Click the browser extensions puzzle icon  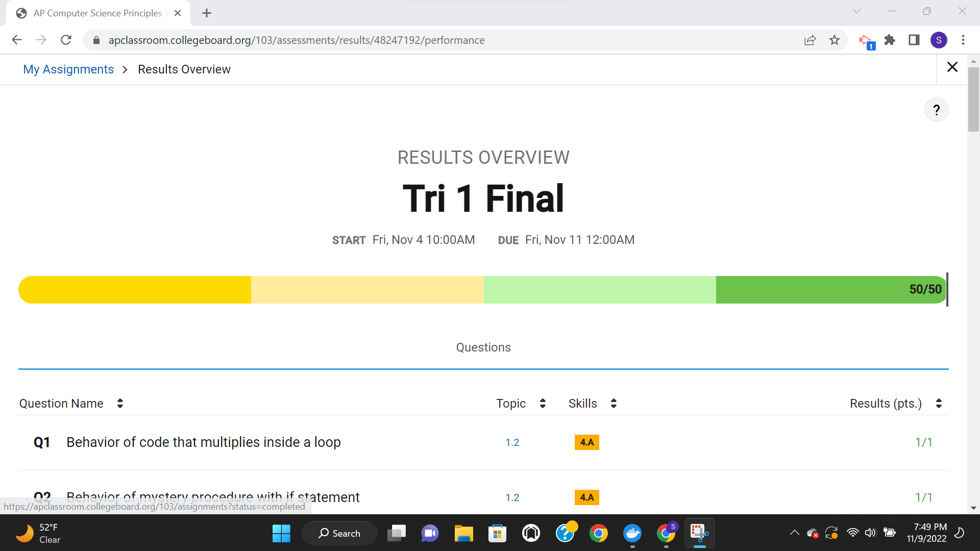pyautogui.click(x=889, y=40)
